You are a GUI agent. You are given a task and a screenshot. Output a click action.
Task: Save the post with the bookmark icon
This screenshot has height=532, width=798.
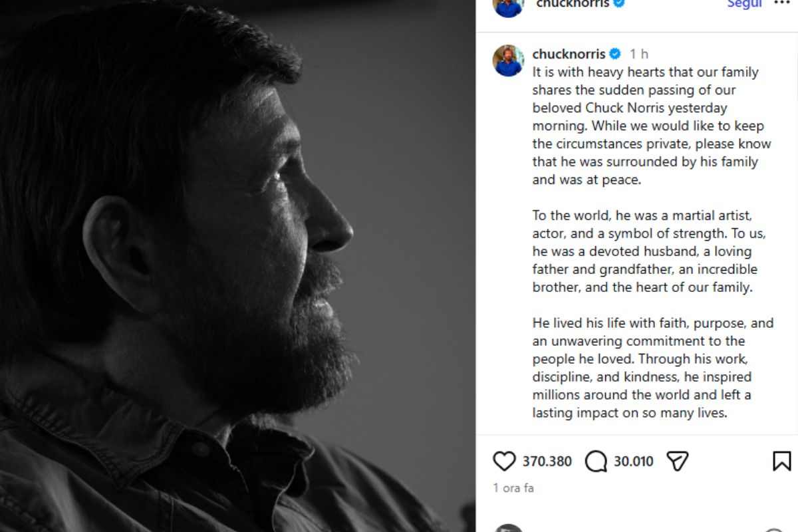coord(781,462)
